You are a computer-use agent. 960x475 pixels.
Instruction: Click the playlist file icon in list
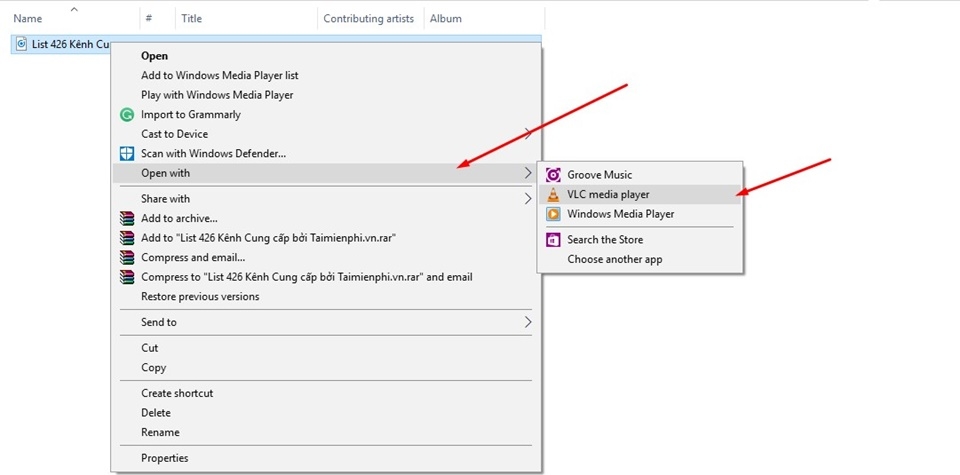22,44
